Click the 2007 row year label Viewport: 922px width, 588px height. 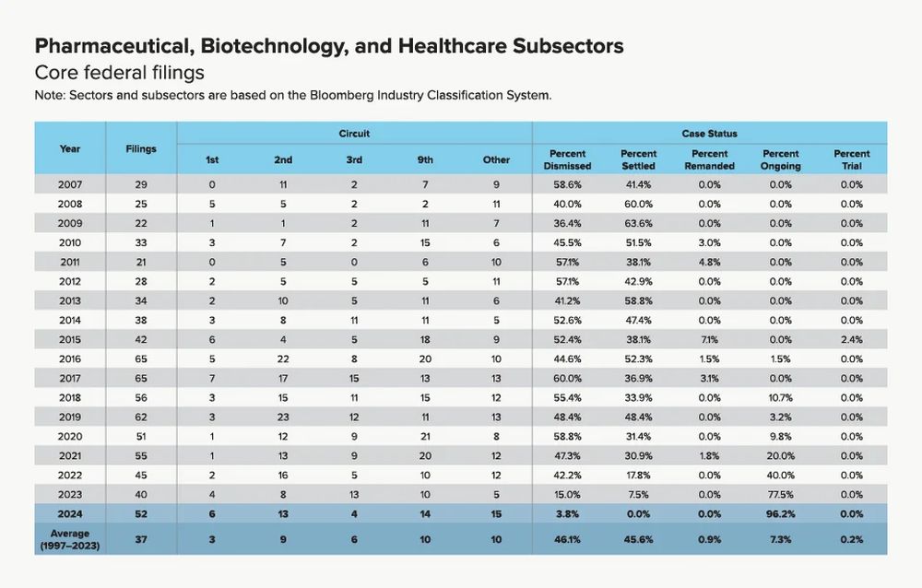[70, 184]
